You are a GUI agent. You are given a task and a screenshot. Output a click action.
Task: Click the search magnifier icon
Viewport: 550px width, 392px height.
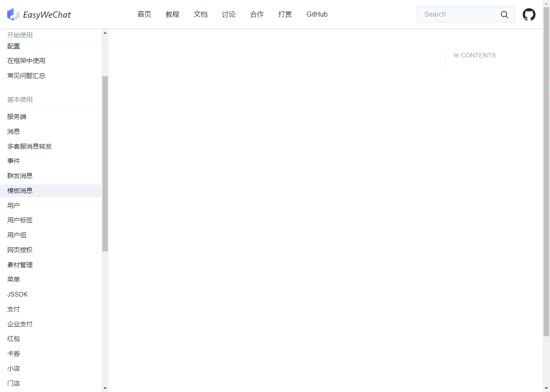(x=504, y=14)
